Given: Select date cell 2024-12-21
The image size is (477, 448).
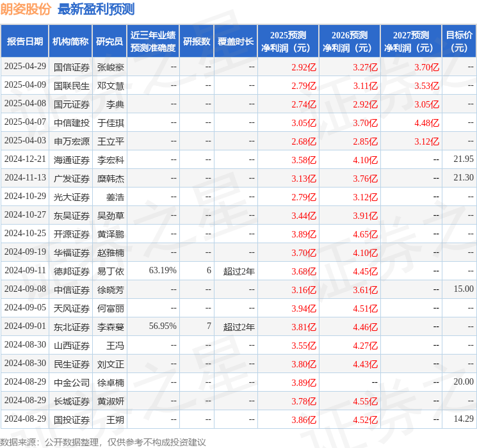Looking at the screenshot, I should click(x=25, y=159).
